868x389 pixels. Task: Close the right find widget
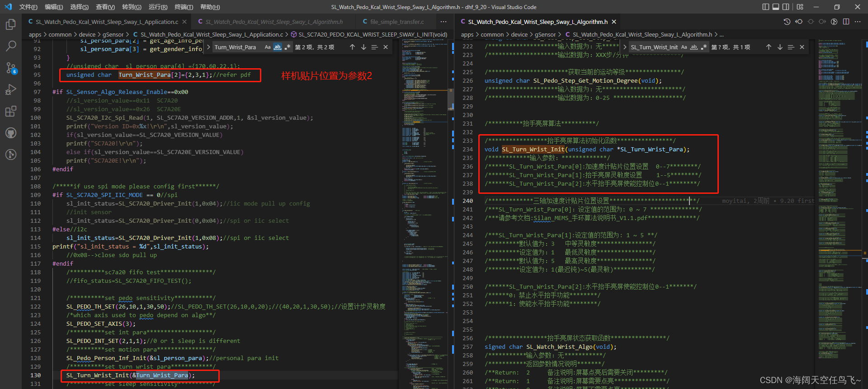[x=802, y=47]
